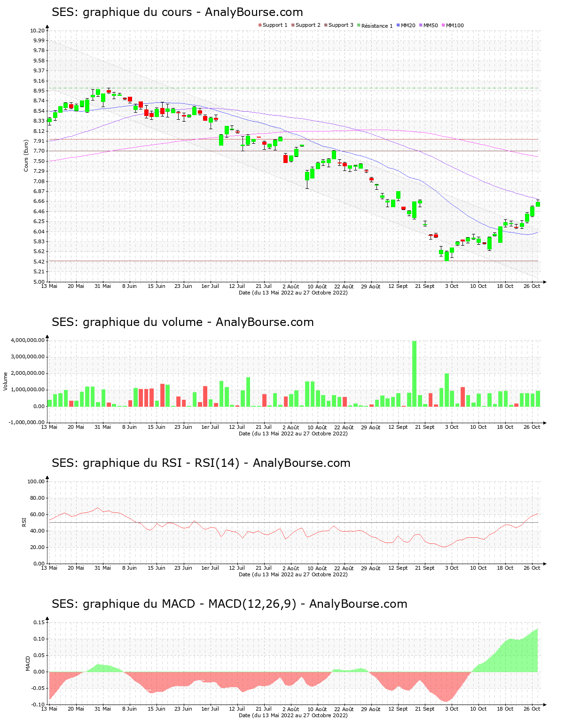
Task: Click the 100.00 RSI axis value
Action: (36, 481)
